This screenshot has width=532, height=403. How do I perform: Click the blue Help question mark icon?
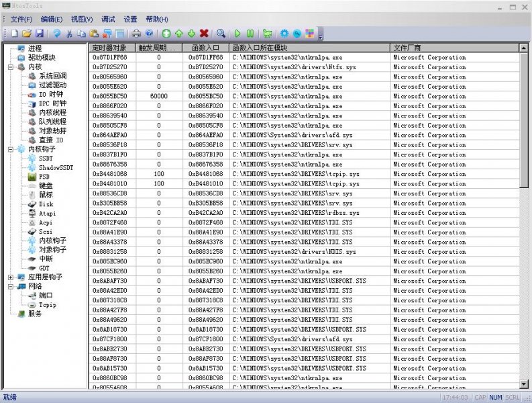tap(149, 34)
